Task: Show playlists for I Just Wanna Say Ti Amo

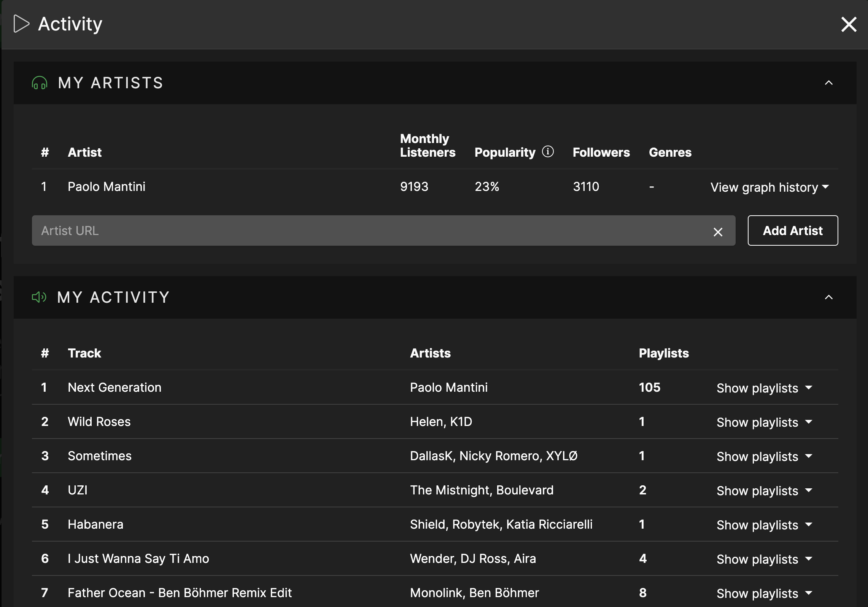Action: 765,559
